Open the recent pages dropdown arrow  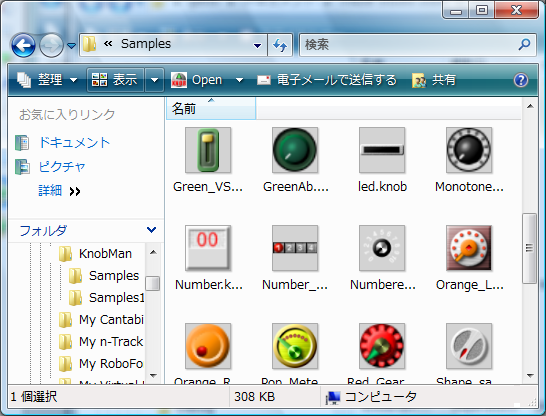(71, 46)
